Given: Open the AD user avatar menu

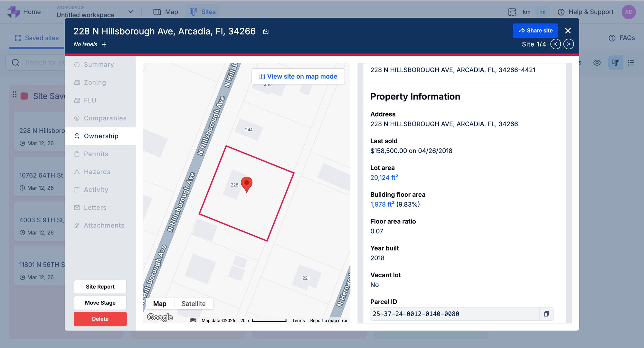Looking at the screenshot, I should pyautogui.click(x=629, y=12).
